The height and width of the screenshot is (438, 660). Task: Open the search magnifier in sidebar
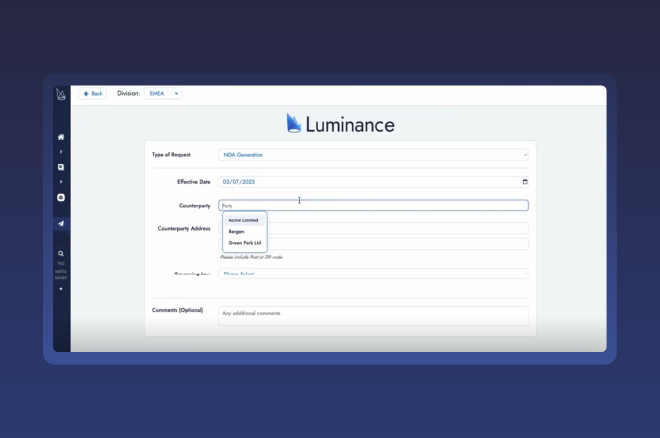61,254
